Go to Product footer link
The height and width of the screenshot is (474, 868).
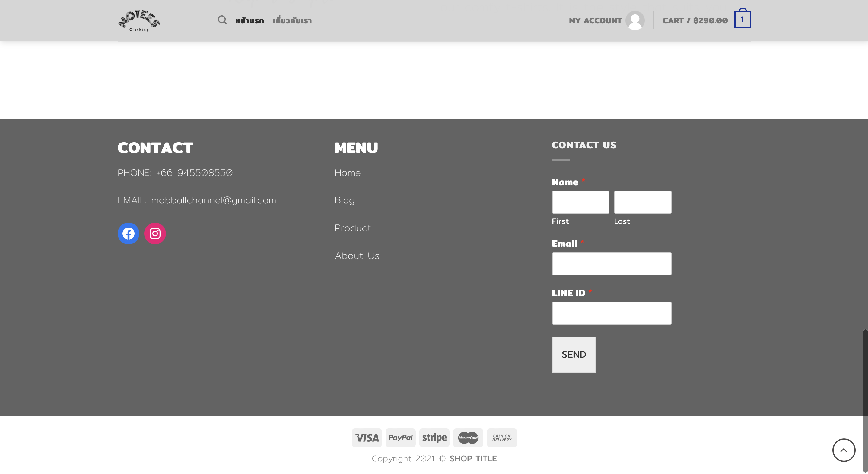[352, 228]
